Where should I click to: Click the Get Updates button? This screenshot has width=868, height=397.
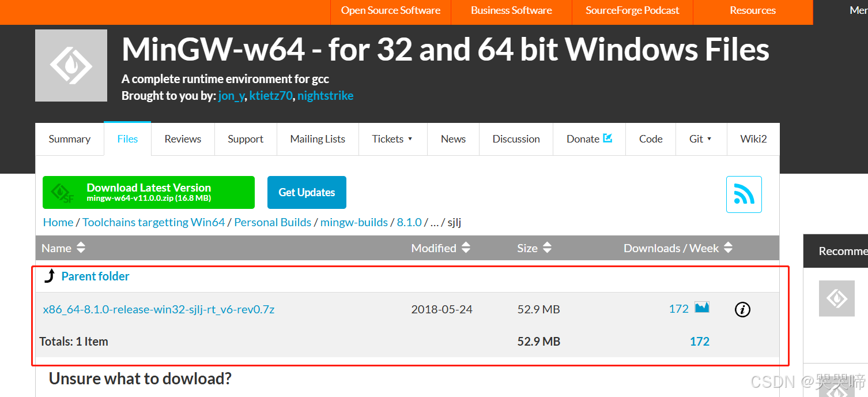click(307, 192)
